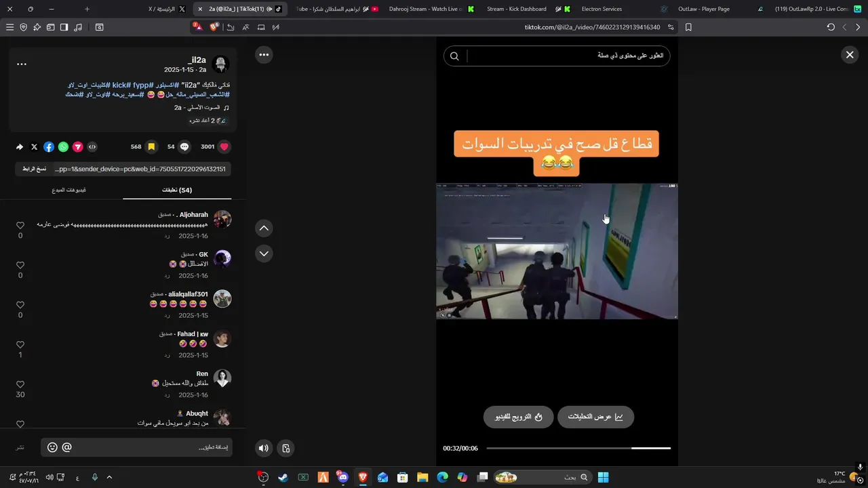Toggle the browser sidebar panel
Image resolution: width=868 pixels, height=488 pixels.
click(64, 27)
